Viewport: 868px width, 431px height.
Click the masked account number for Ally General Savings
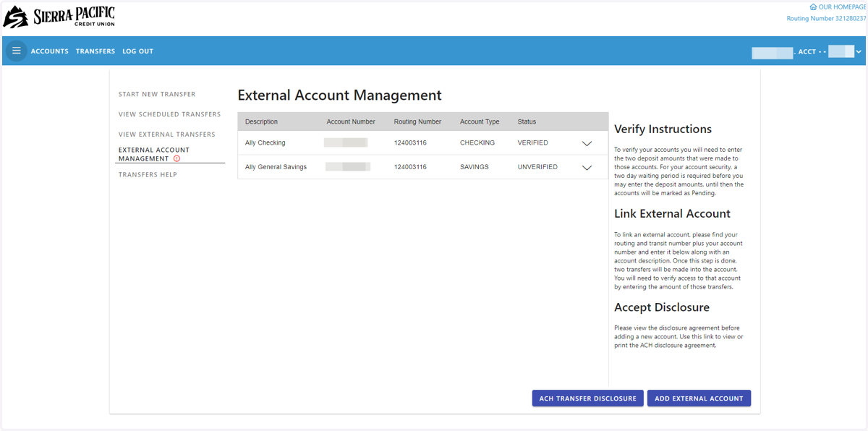348,167
